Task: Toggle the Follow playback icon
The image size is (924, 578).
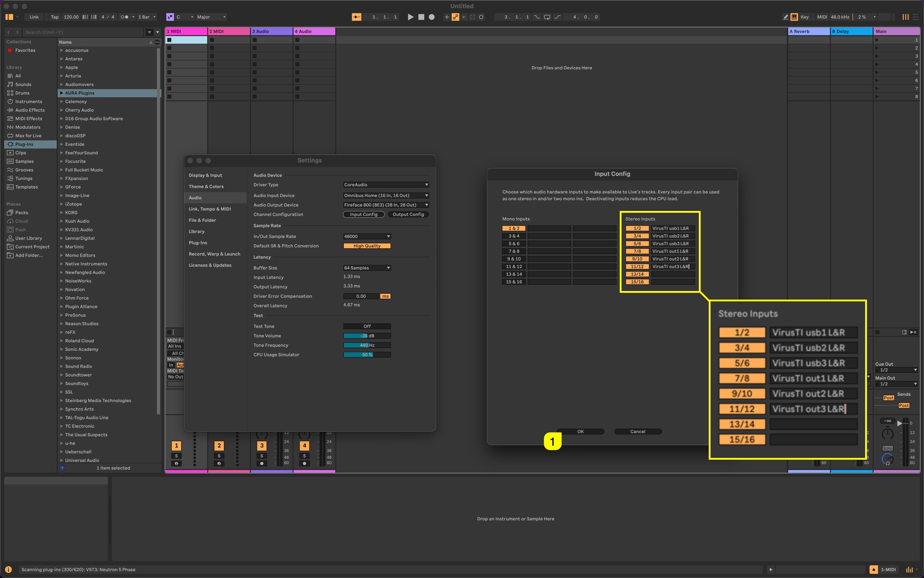Action: tap(356, 17)
